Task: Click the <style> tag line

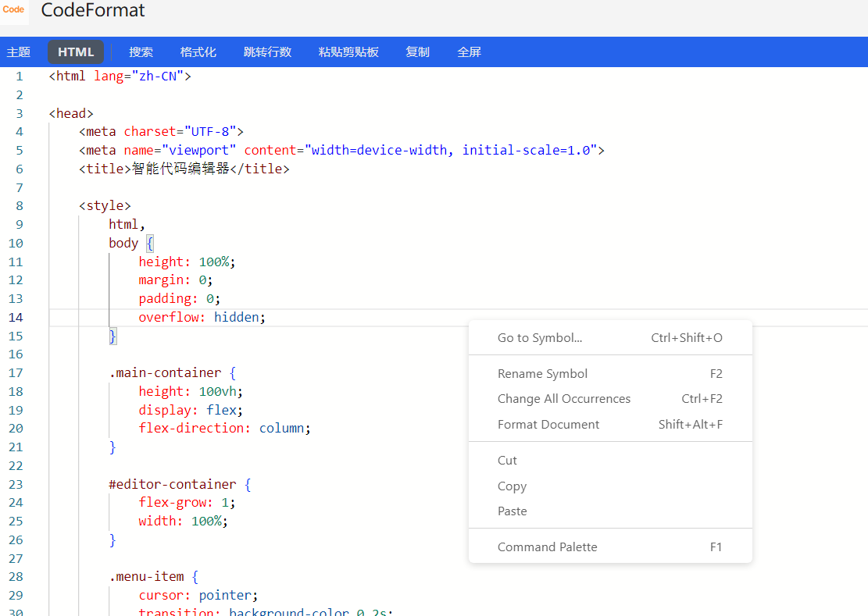Action: click(x=105, y=205)
